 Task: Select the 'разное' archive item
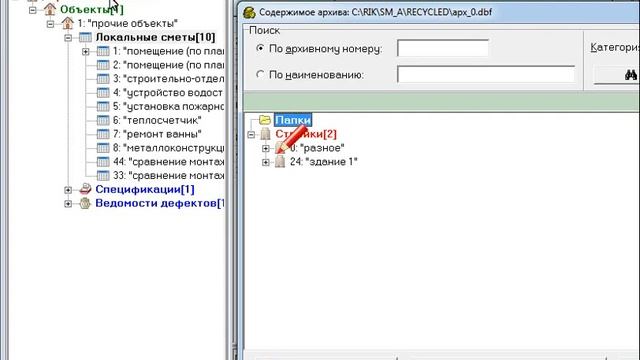317,148
